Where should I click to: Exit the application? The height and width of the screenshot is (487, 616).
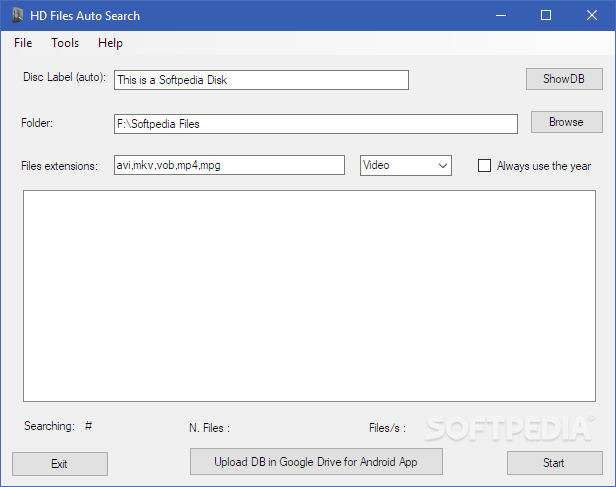[x=60, y=464]
